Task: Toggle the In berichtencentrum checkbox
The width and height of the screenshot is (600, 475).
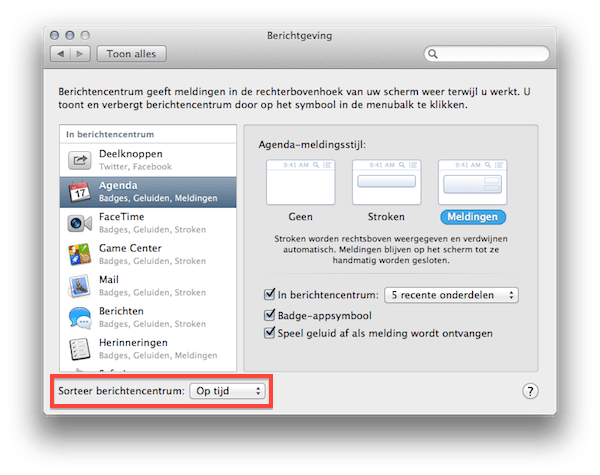Action: click(269, 294)
